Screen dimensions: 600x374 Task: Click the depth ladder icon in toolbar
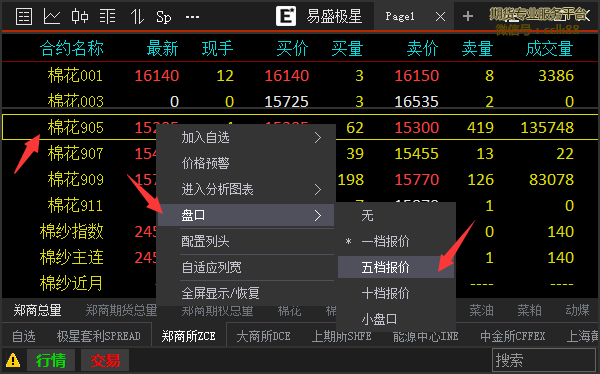tap(108, 17)
